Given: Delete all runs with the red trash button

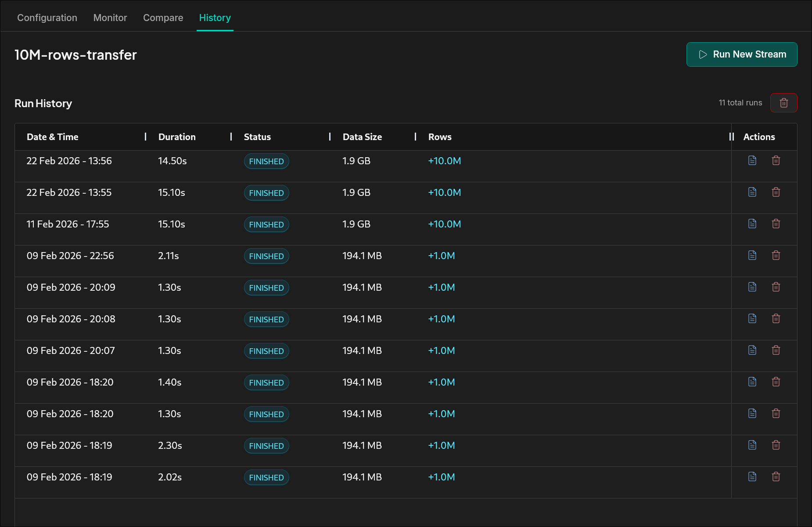Looking at the screenshot, I should [x=784, y=103].
